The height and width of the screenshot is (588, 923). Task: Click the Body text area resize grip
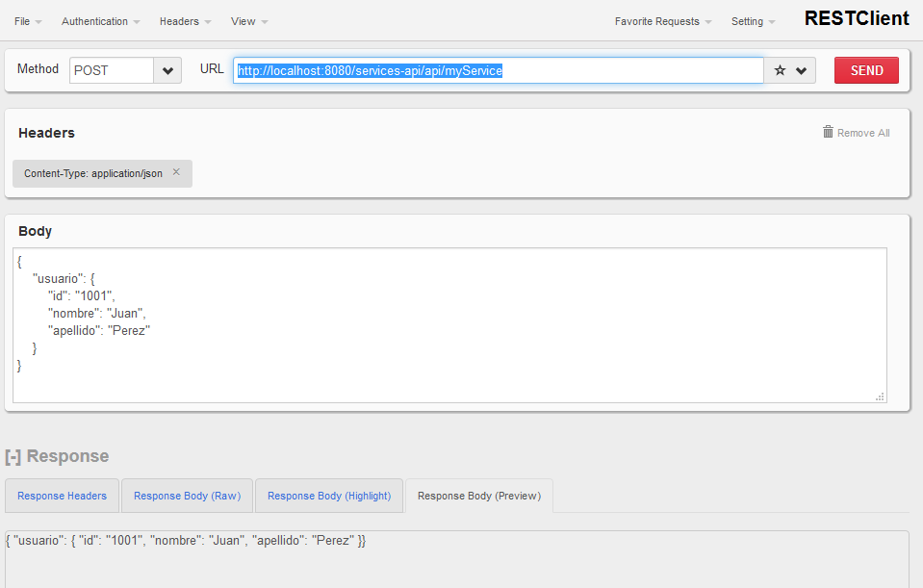tap(880, 397)
